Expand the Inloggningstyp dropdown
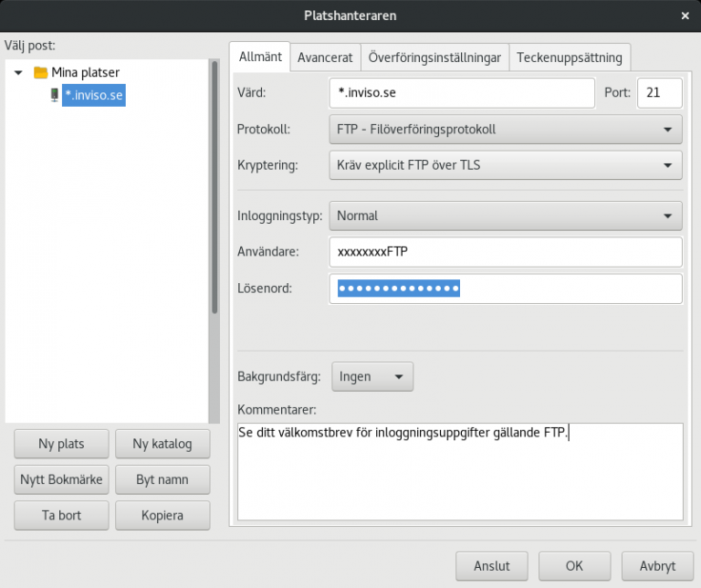The height and width of the screenshot is (588, 701). (505, 216)
